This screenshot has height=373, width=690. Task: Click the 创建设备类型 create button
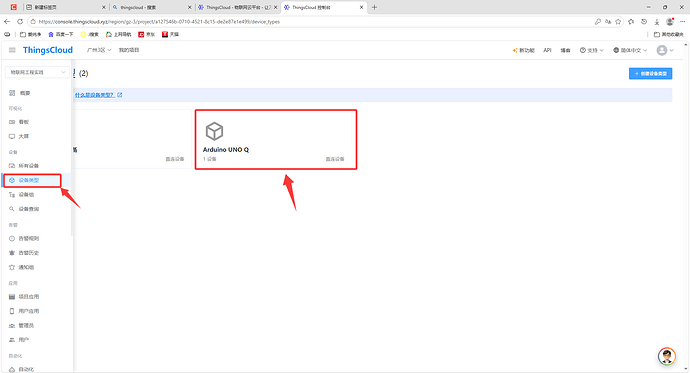[x=650, y=73]
